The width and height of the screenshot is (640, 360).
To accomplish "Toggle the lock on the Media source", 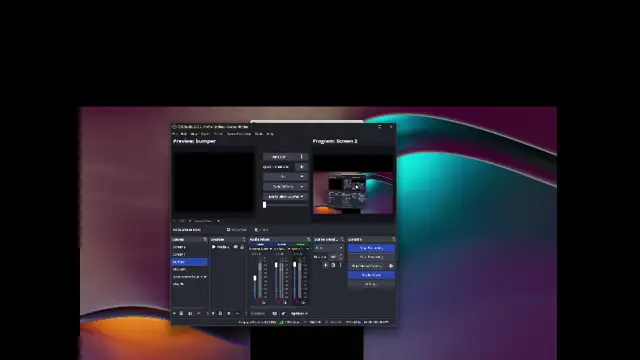I will pos(242,247).
